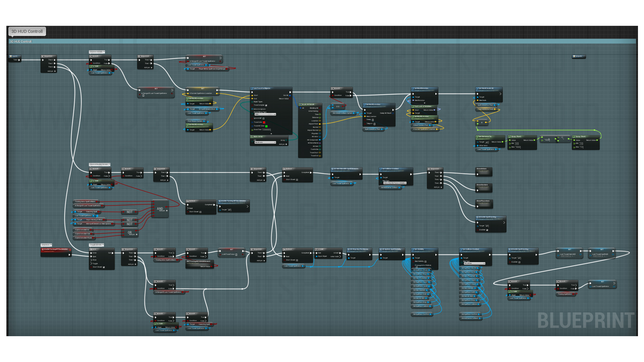This screenshot has height=362, width=644.
Task: Open the 3D HUD Controll graph tab
Action: point(27,32)
